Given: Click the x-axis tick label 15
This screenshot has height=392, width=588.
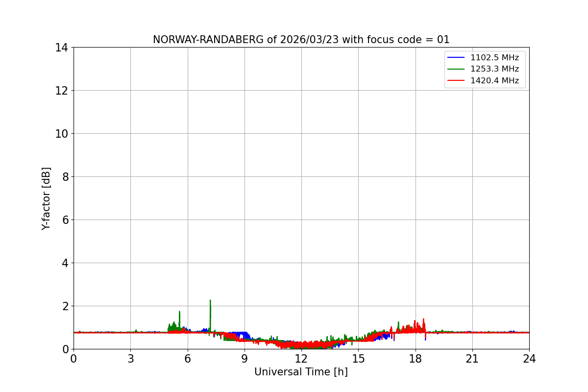Looking at the screenshot, I should pyautogui.click(x=358, y=359).
